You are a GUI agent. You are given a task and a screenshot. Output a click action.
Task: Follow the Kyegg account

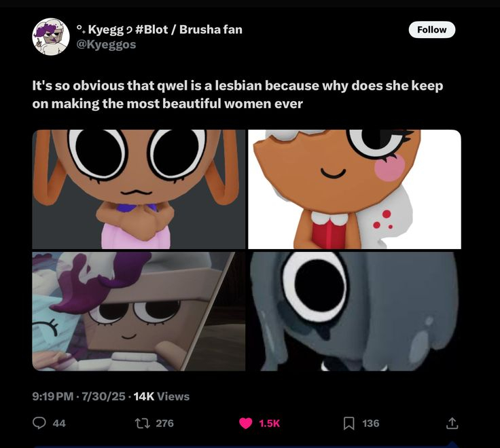(432, 30)
